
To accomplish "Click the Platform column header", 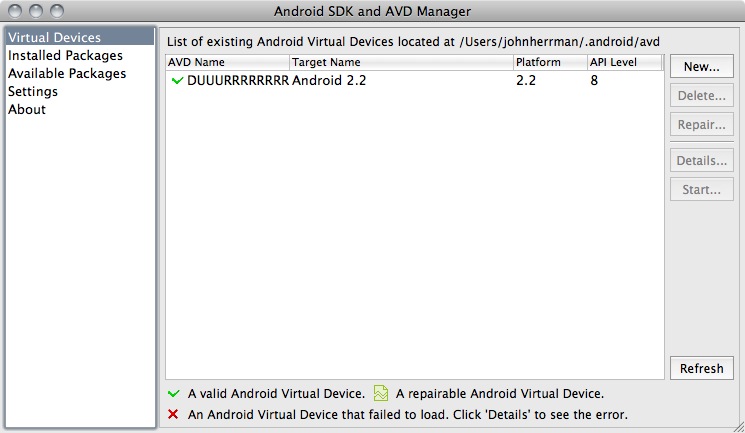I will [549, 62].
